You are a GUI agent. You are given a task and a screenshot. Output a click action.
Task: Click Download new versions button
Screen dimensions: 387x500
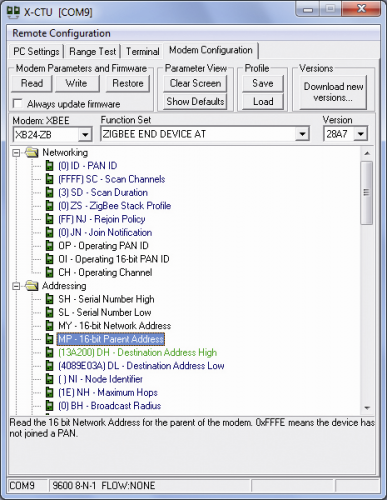(333, 92)
